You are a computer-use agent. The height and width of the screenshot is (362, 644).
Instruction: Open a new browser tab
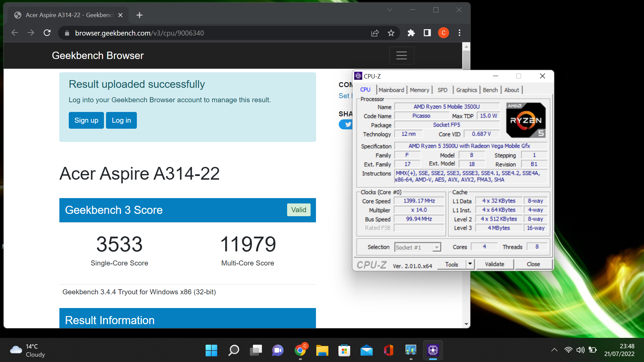(140, 15)
